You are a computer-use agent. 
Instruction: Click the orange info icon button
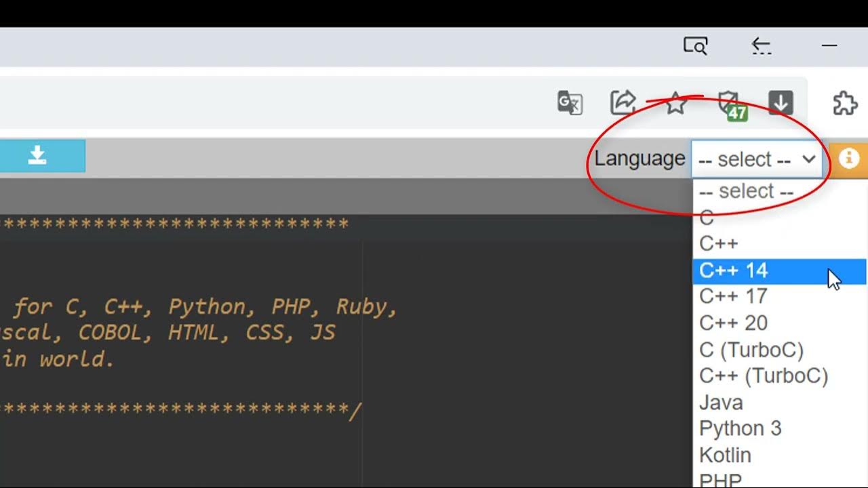point(848,159)
